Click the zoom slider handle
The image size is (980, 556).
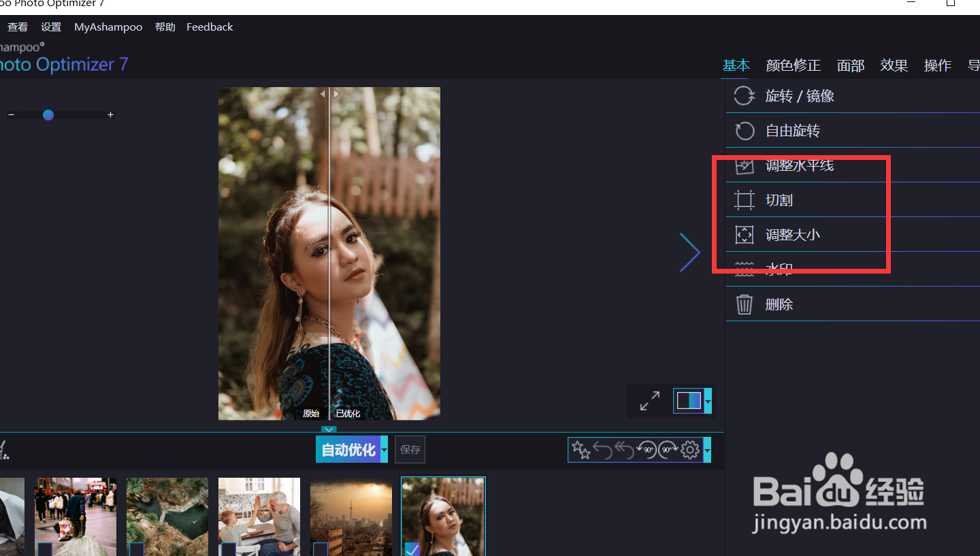click(x=48, y=115)
